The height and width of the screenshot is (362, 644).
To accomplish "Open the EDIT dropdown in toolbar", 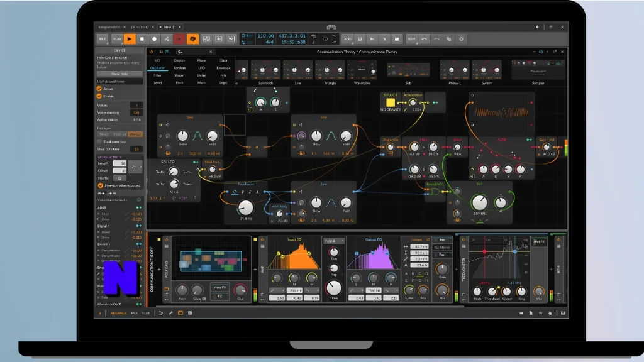I will [411, 39].
